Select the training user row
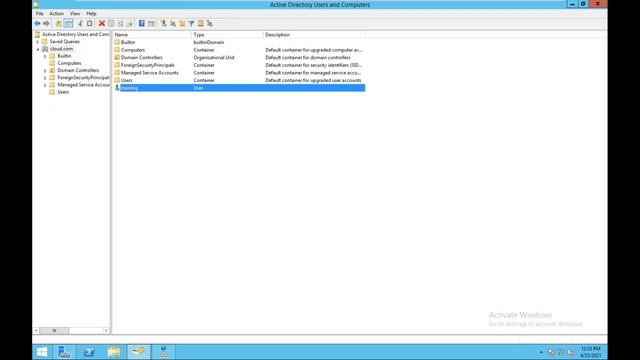This screenshot has width=640, height=360. (239, 88)
